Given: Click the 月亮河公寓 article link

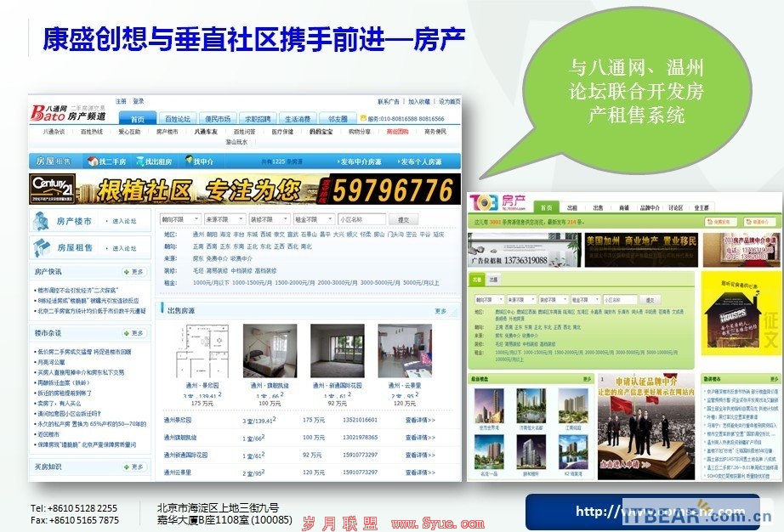Looking at the screenshot, I should (52, 362).
